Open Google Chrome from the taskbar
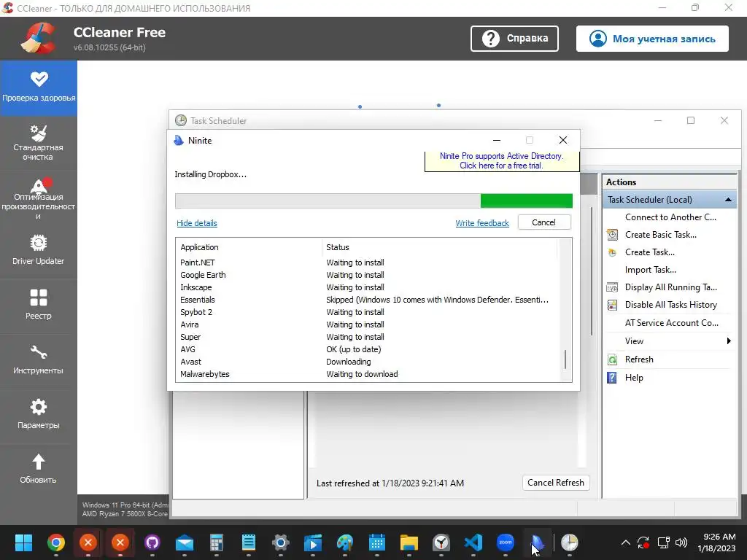 (x=55, y=542)
